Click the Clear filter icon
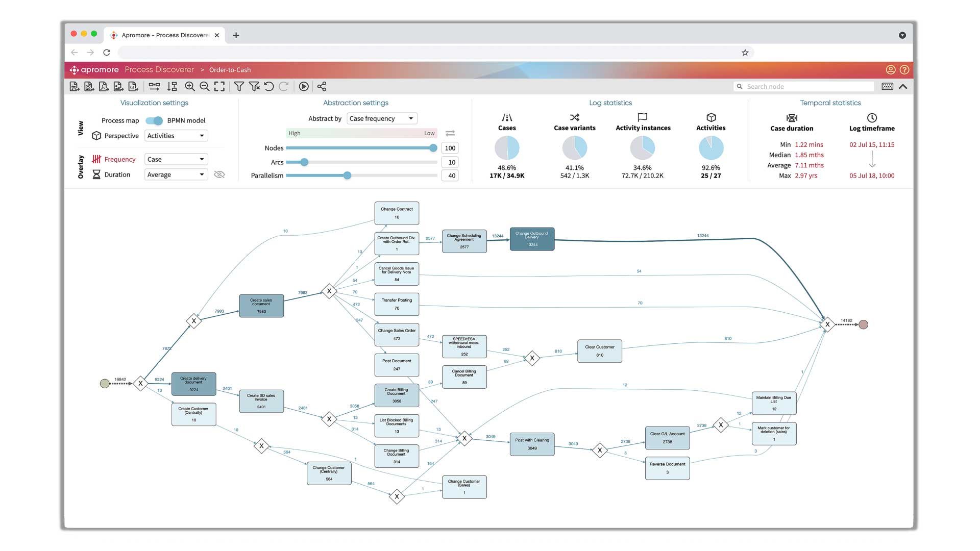 (x=254, y=87)
